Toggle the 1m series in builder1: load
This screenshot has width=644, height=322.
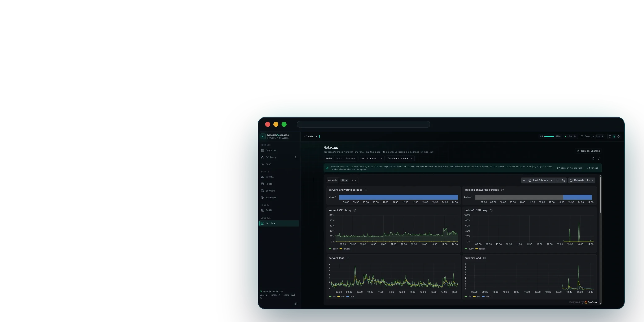click(468, 297)
